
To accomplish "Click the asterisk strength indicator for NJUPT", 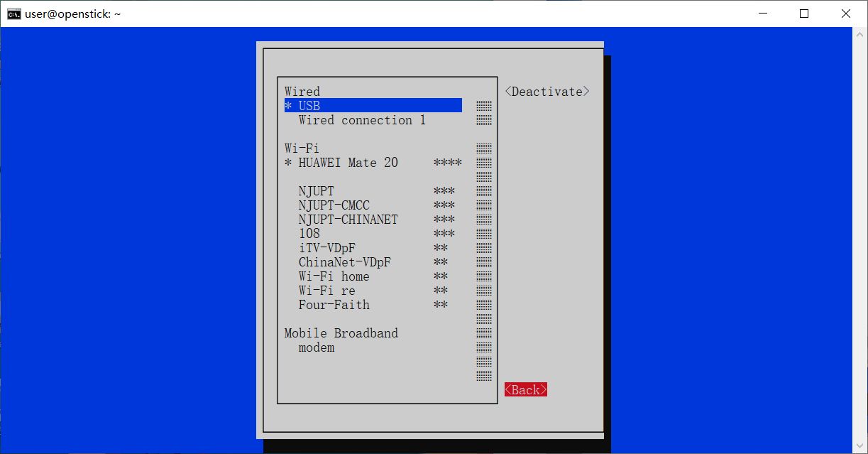I will click(445, 190).
